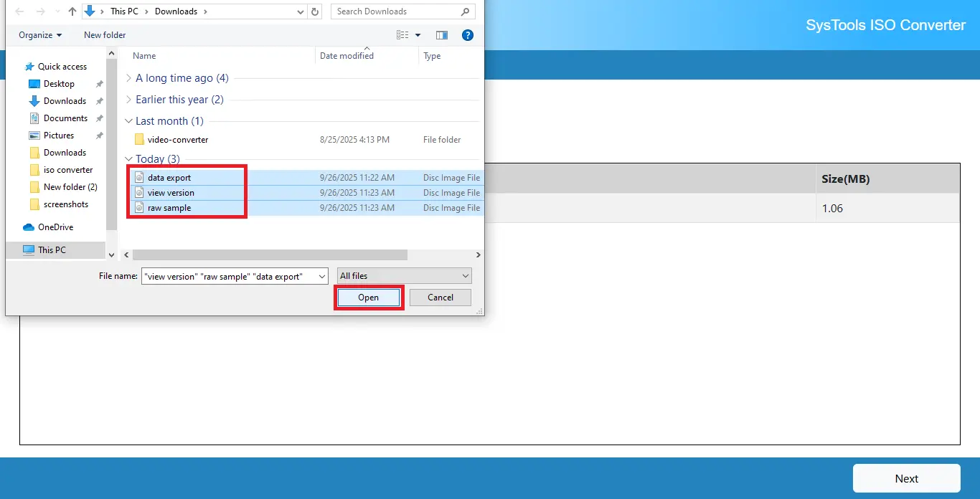The height and width of the screenshot is (499, 980).
Task: Click the File name text field
Action: coord(228,276)
